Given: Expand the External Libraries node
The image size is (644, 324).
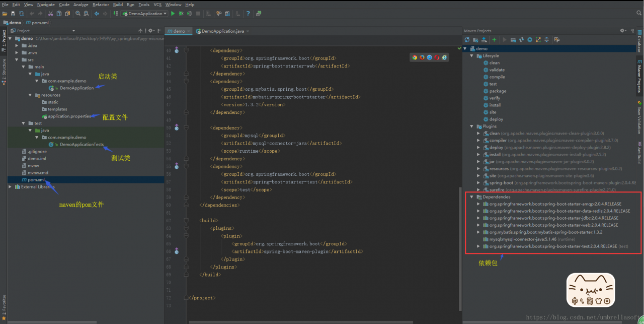Looking at the screenshot, I should (10, 186).
